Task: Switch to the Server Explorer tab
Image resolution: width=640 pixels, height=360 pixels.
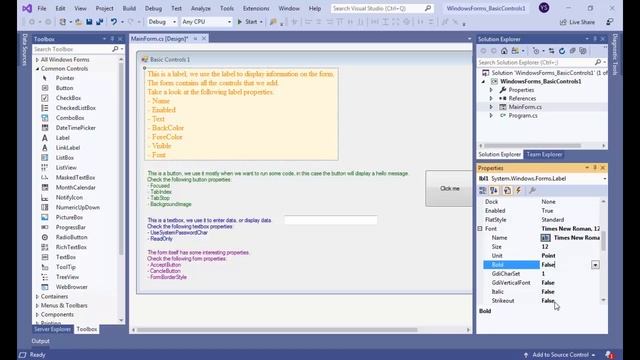Action: click(x=52, y=329)
